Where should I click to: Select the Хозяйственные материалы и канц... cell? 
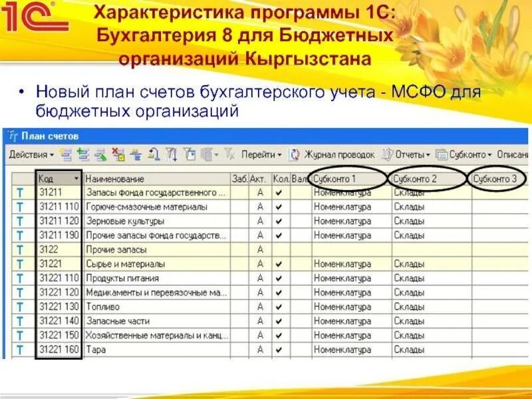click(x=156, y=335)
